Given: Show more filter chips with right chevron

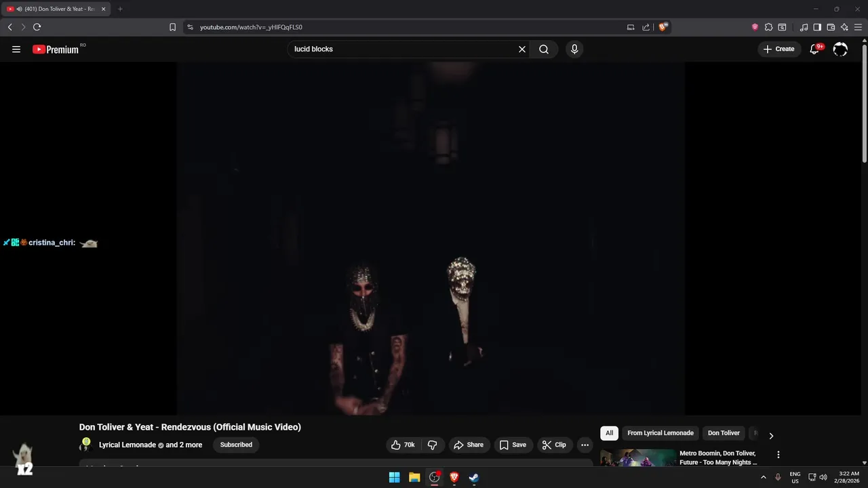Looking at the screenshot, I should [x=771, y=436].
